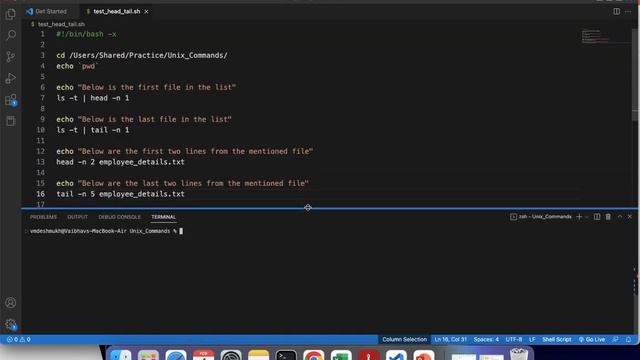
Task: Open the Run and Debug view
Action: tap(11, 78)
